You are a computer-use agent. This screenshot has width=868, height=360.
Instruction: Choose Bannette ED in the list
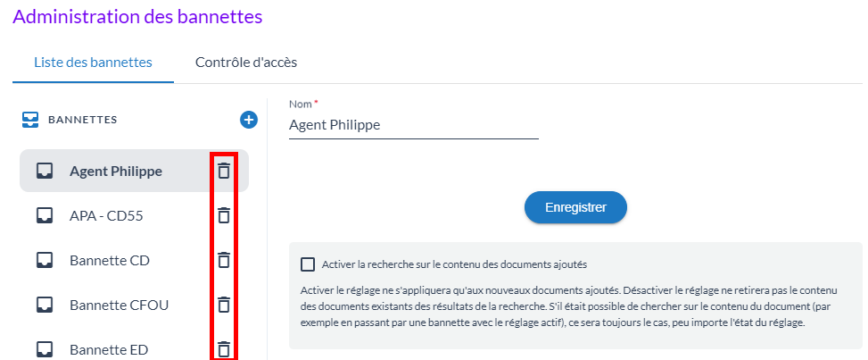pos(109,349)
